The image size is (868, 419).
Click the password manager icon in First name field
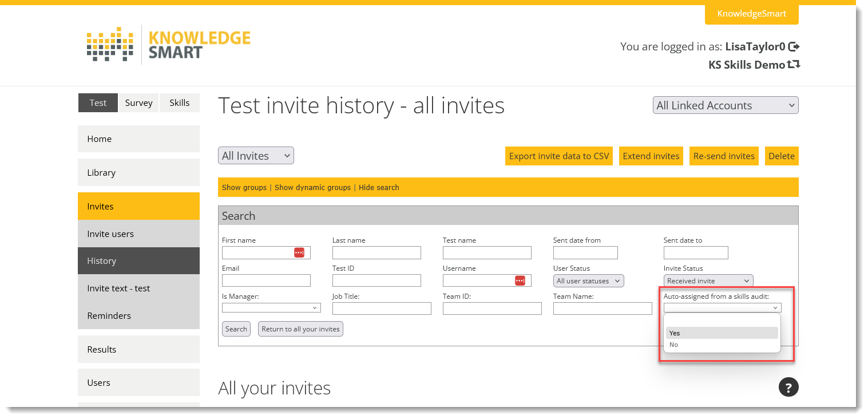(x=299, y=252)
